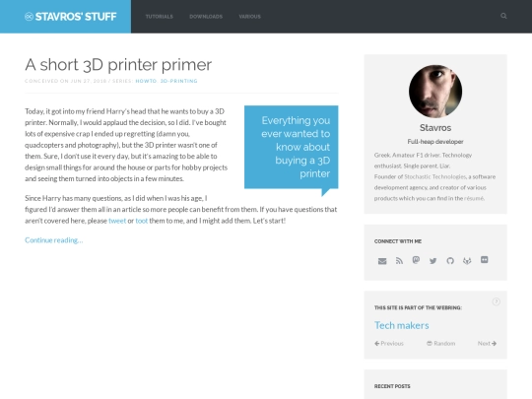532x399 pixels.
Task: Open the GitHub icon
Action: [450, 260]
